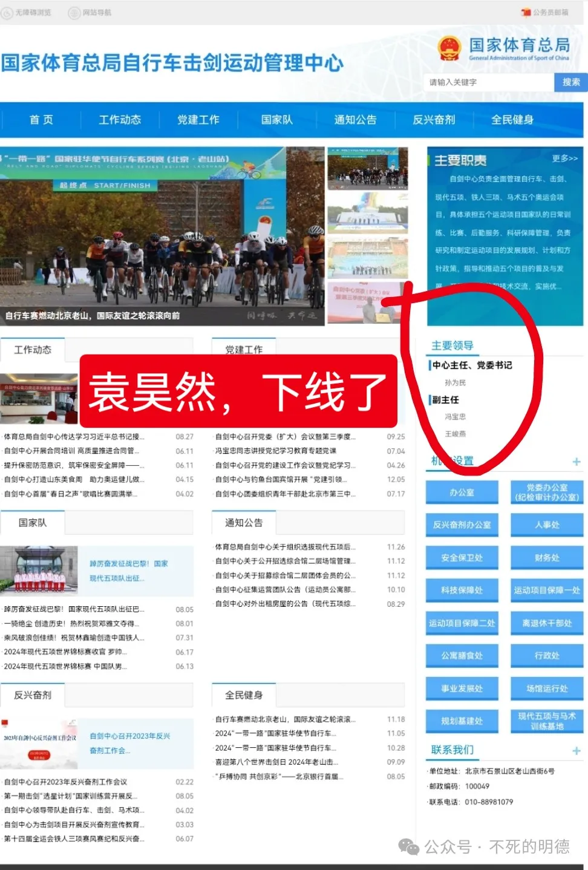Screen dimensions: 588x870
Task: Click the national emblem logo
Action: click(x=449, y=48)
